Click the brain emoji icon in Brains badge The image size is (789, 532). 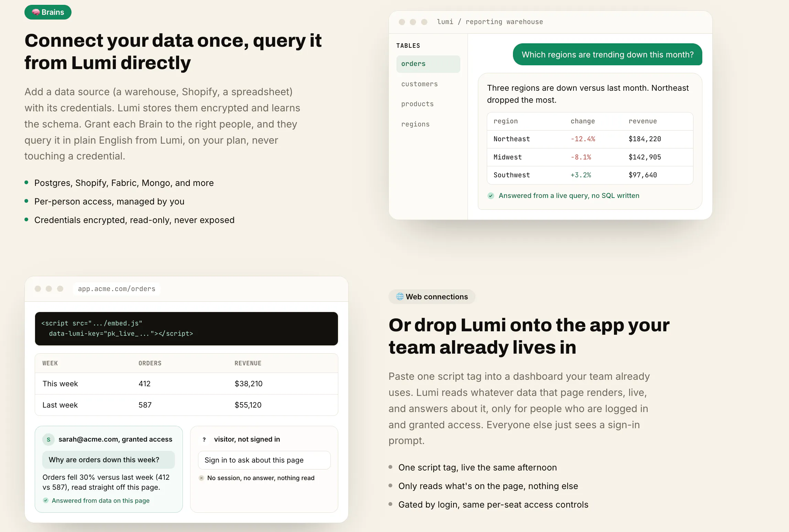tap(36, 12)
